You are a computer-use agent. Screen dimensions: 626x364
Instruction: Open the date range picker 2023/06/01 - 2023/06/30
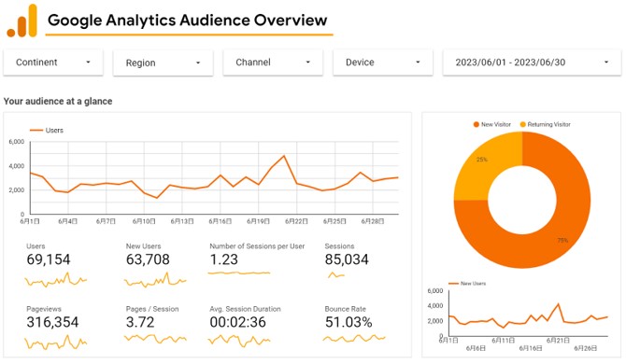click(x=532, y=63)
